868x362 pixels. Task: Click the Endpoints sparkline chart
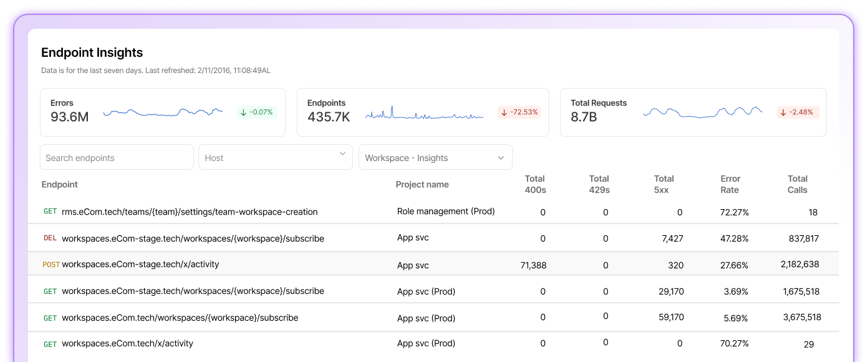pos(424,114)
